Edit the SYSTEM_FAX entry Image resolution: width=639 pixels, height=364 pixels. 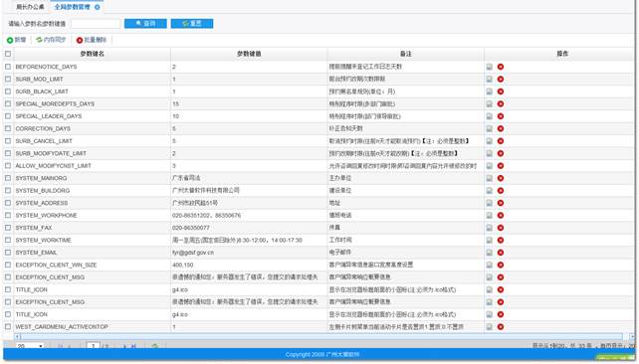tap(489, 228)
